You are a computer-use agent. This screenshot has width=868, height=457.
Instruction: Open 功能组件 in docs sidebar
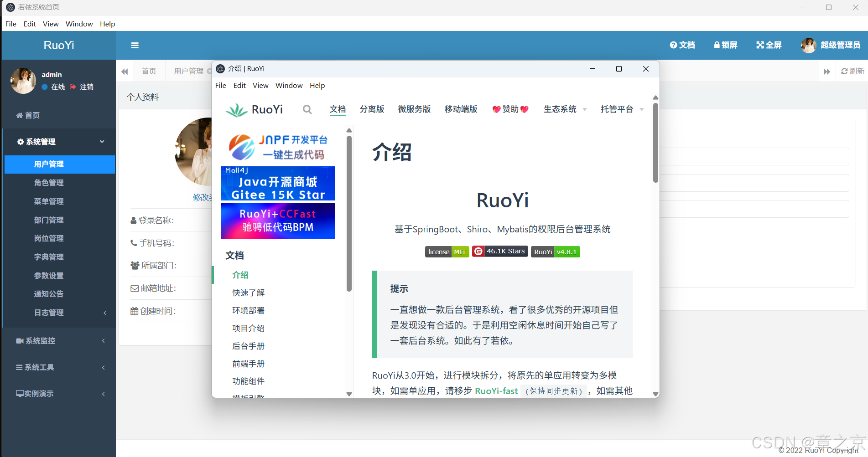(x=249, y=381)
